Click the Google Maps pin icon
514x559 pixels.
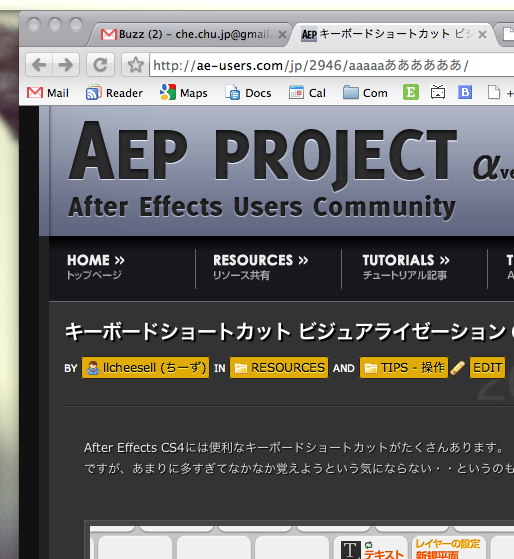(168, 92)
